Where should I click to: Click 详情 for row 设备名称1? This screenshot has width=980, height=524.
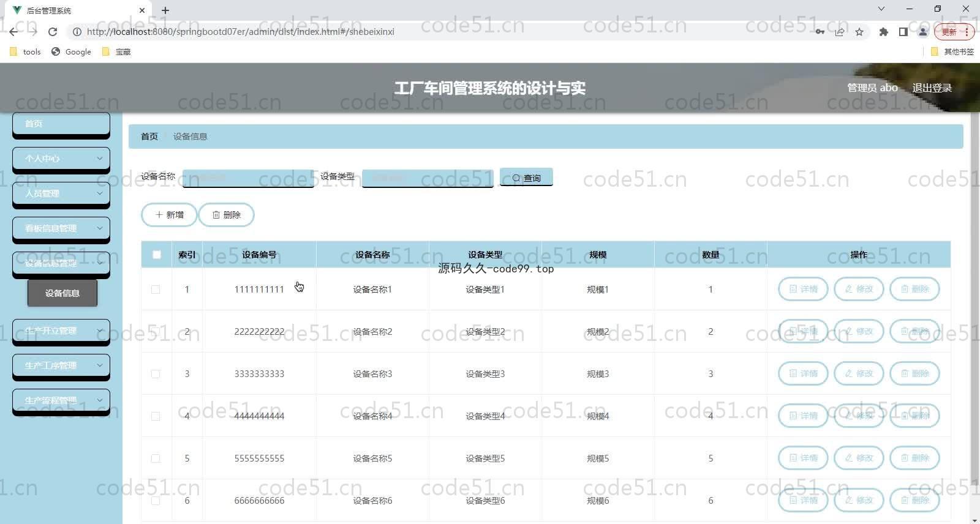[x=803, y=289]
